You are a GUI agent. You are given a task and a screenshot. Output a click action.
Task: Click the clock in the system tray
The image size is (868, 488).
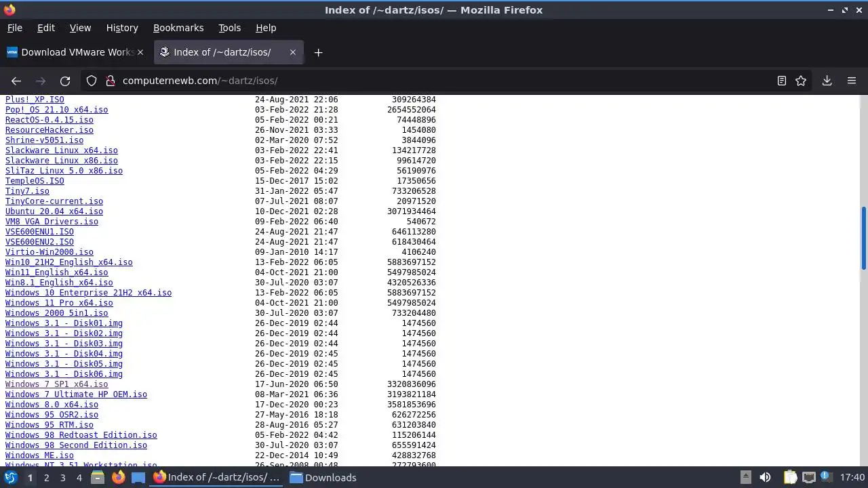852,477
